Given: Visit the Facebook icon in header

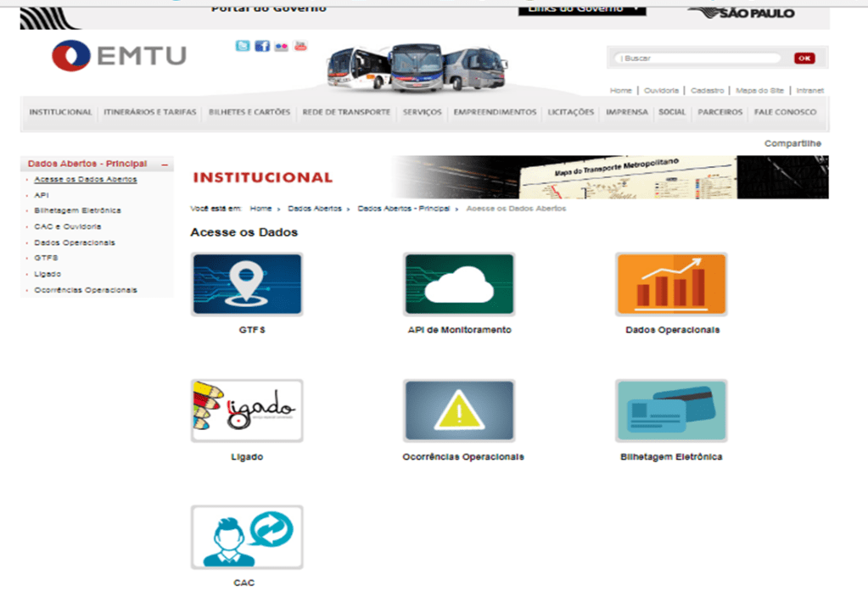Looking at the screenshot, I should (x=262, y=46).
